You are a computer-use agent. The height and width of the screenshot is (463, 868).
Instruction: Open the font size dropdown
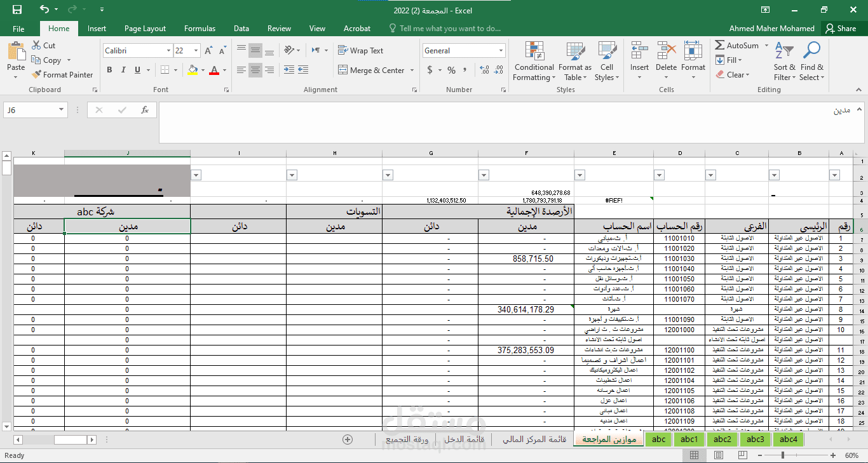coord(196,51)
